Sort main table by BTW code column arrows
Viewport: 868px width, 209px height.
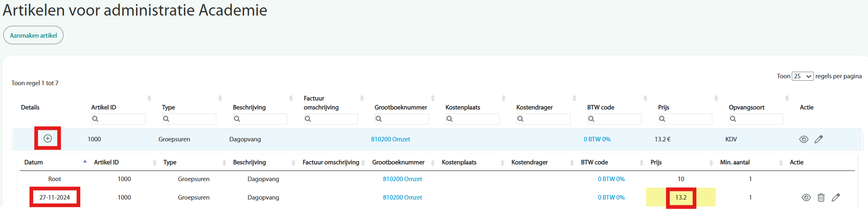(x=645, y=98)
